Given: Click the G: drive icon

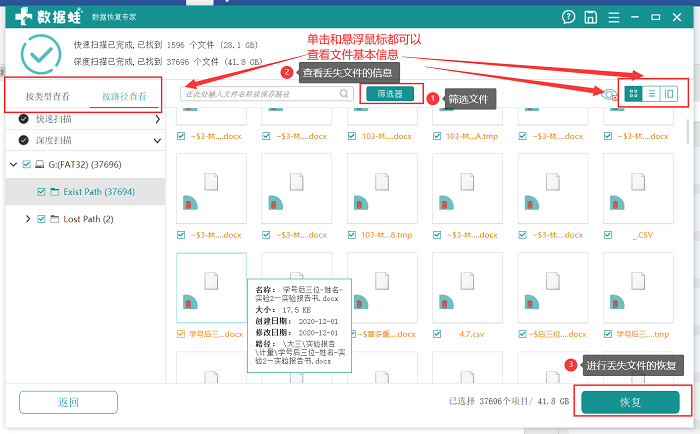Looking at the screenshot, I should [x=39, y=164].
